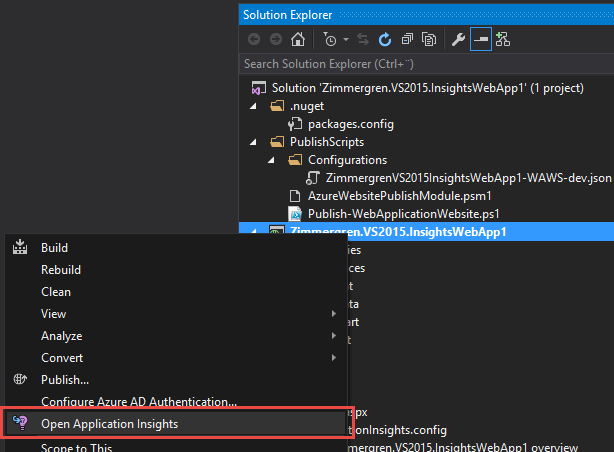Click Publish... in the context menu

click(x=65, y=380)
